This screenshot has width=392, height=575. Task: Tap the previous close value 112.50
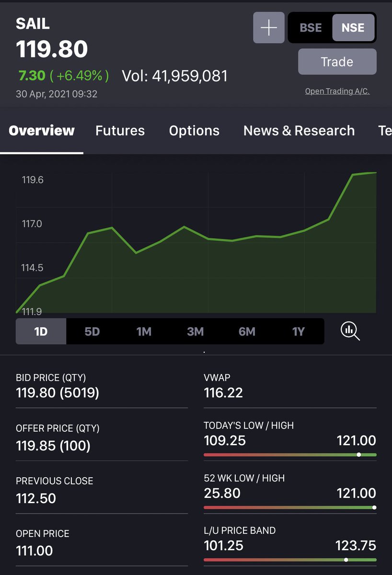[36, 498]
